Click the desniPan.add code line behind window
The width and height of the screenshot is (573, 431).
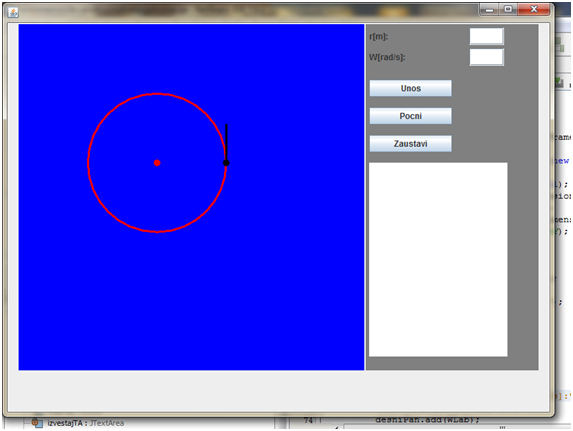click(427, 420)
